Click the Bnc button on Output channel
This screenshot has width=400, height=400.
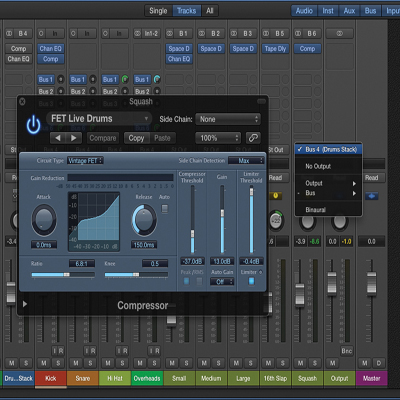(x=347, y=351)
